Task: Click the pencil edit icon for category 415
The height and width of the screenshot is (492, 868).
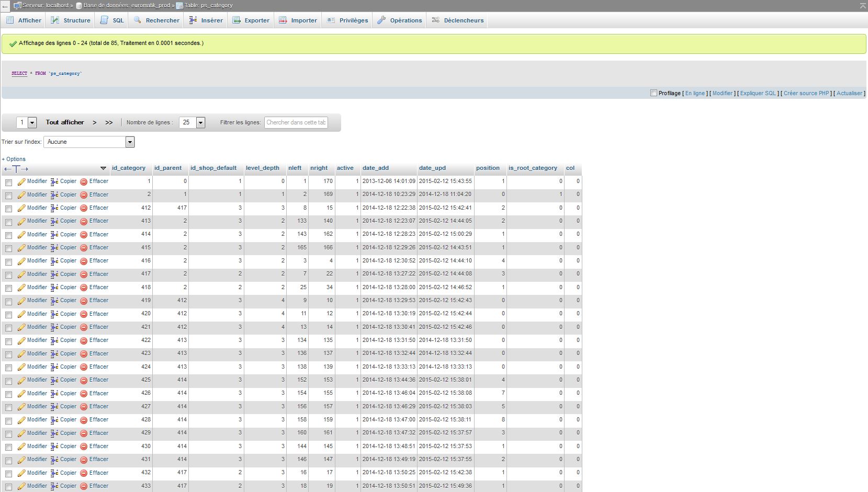Action: [x=21, y=248]
